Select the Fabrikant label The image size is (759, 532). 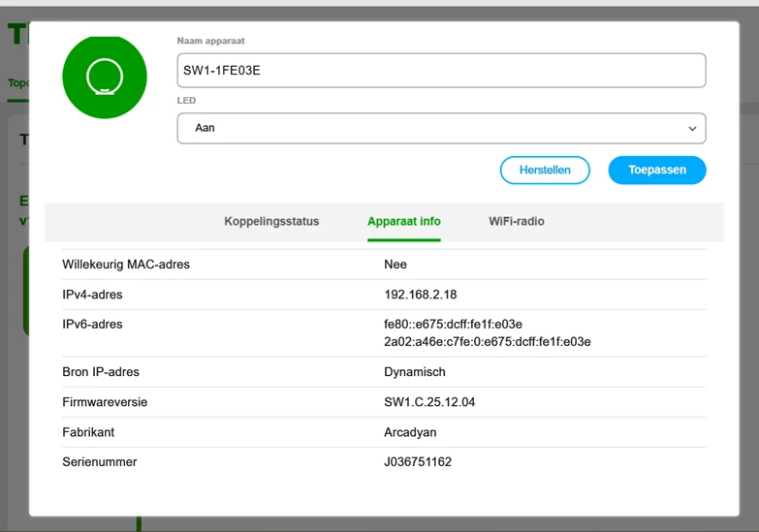coord(88,432)
